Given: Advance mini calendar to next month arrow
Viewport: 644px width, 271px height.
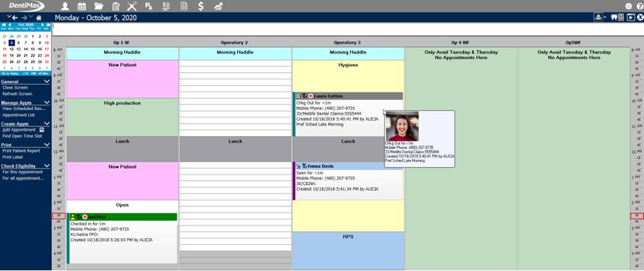Looking at the screenshot, I should pyautogui.click(x=42, y=25).
